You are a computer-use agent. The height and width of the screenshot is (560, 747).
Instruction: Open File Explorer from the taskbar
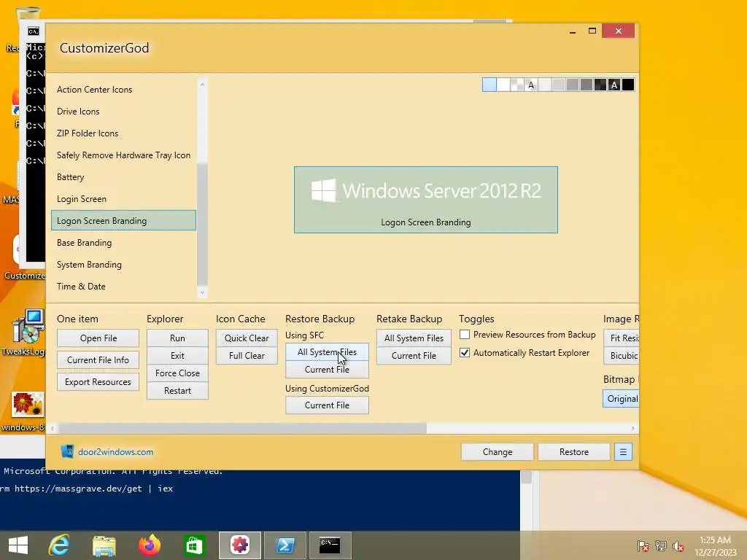tap(104, 545)
